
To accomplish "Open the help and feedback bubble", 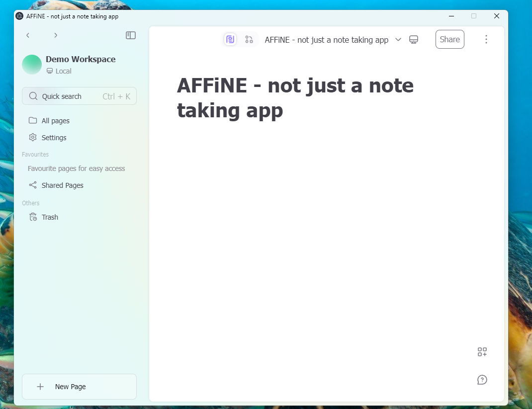I will coord(482,380).
